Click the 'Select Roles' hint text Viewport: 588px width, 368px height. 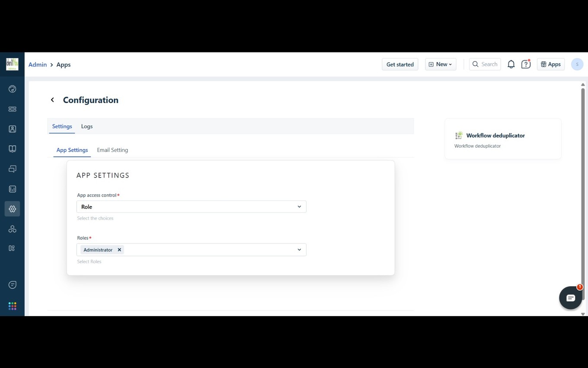[x=89, y=261]
